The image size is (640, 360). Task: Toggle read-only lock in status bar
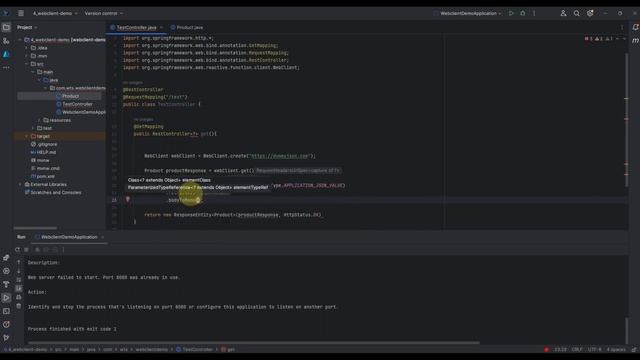[634, 349]
